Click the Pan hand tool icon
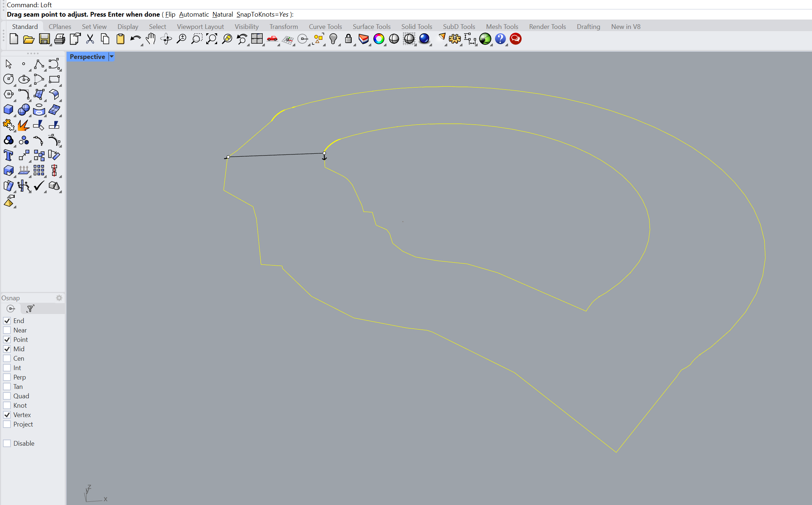The height and width of the screenshot is (505, 812). click(x=151, y=39)
